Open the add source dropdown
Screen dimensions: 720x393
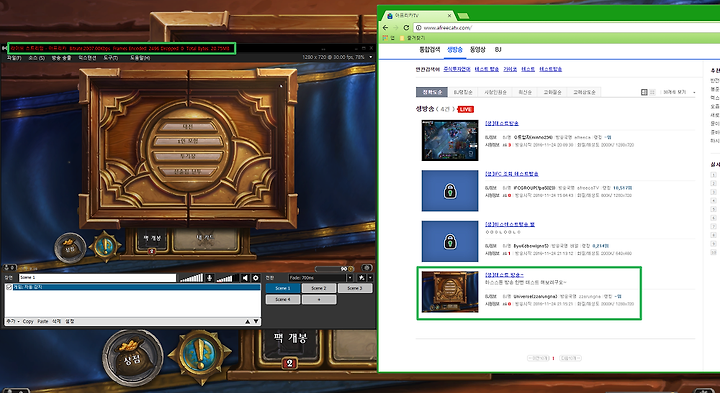pos(12,321)
